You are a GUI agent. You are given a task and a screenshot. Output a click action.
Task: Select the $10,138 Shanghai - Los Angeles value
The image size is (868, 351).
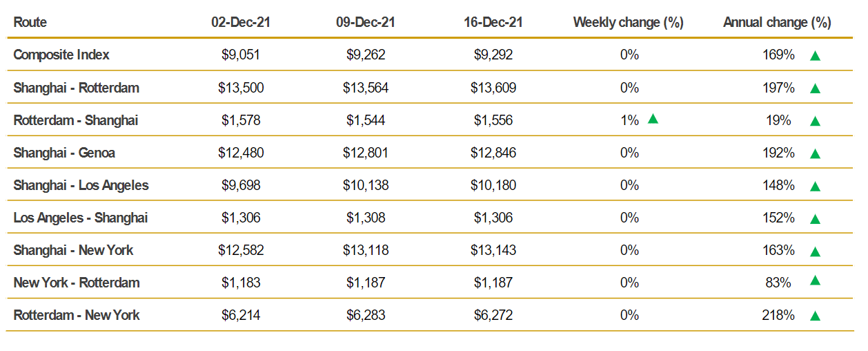366,185
